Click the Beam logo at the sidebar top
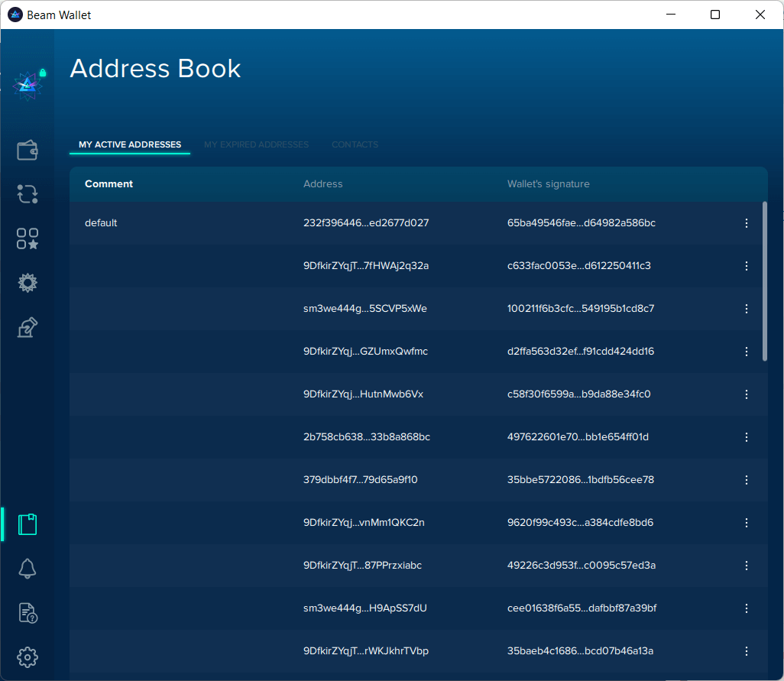 click(x=28, y=84)
